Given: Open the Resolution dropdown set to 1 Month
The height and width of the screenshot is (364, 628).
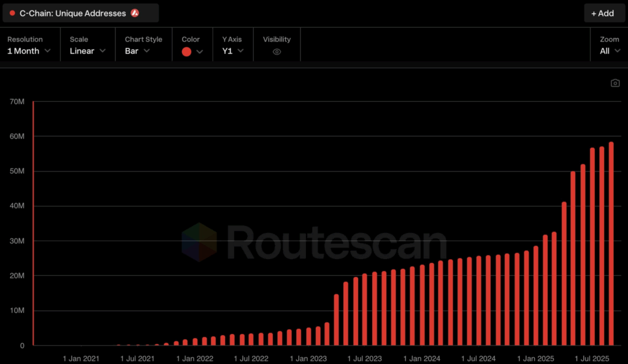Looking at the screenshot, I should click(29, 51).
